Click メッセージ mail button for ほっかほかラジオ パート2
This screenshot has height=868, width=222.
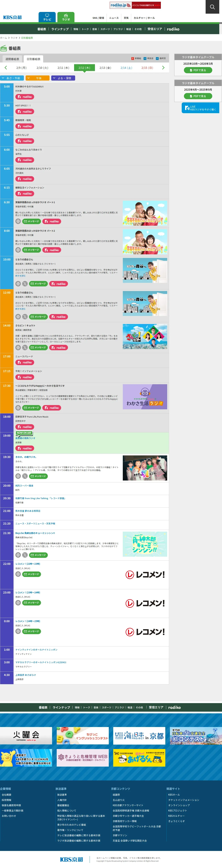coord(32,250)
